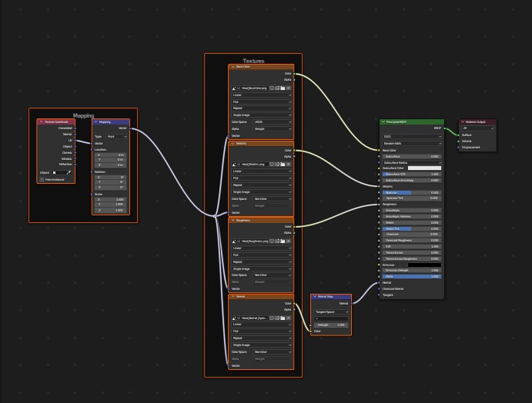This screenshot has height=403, width=532.
Task: Click the duplicate image icon in Base Color node
Action: click(x=277, y=88)
